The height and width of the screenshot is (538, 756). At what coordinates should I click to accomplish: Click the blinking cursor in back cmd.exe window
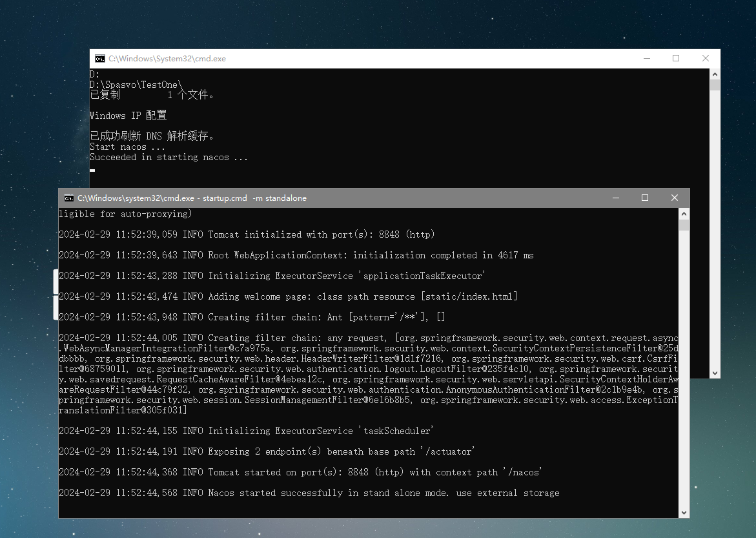click(92, 170)
